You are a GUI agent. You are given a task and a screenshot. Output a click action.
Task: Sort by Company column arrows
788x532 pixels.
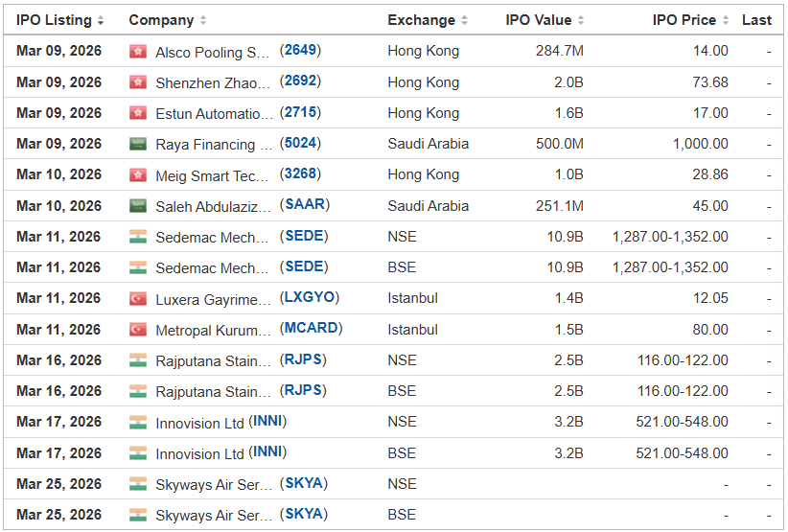coord(203,20)
